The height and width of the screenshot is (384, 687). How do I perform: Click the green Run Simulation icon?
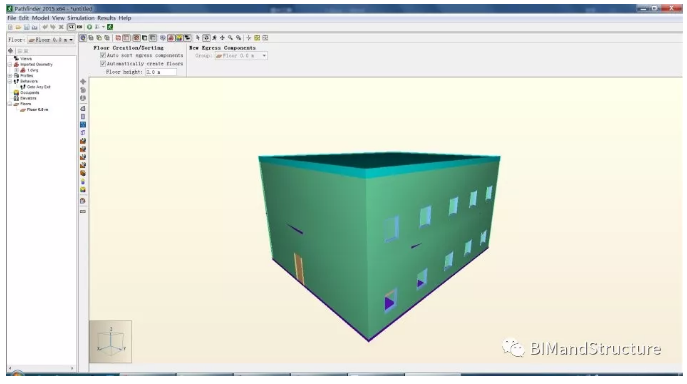[x=89, y=27]
